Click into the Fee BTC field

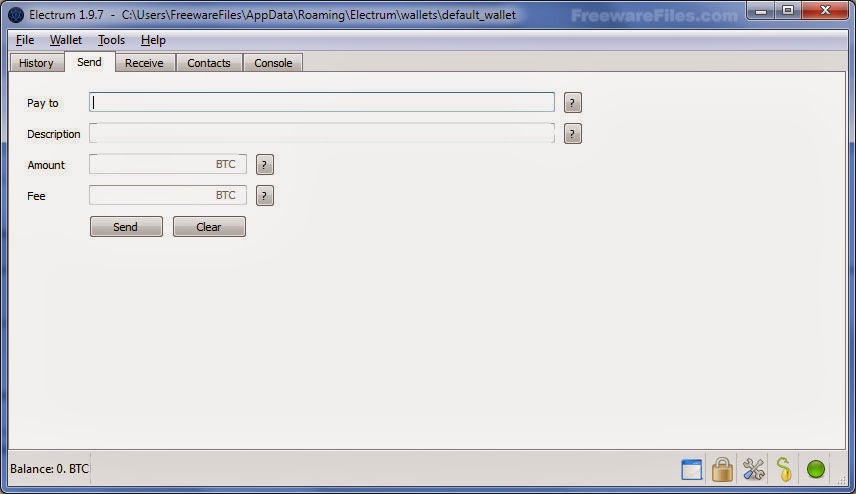(168, 195)
